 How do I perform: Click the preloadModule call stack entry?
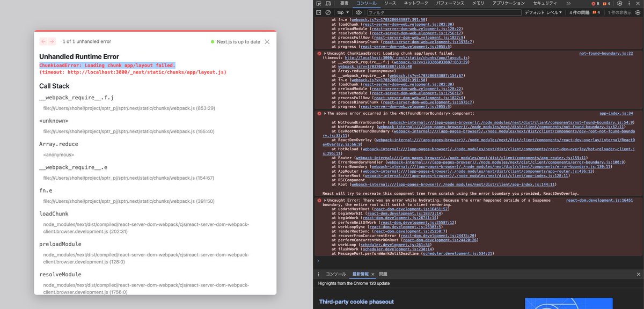pyautogui.click(x=60, y=244)
